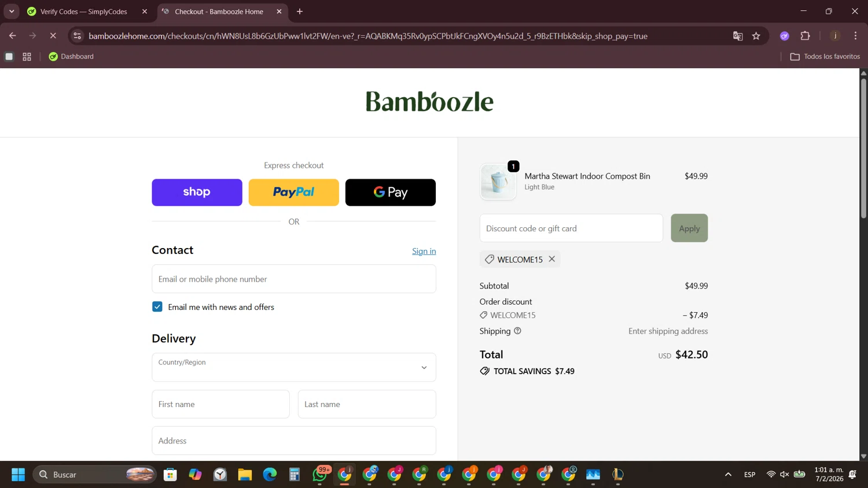
Task: Pay with Shop Pay express checkout
Action: tap(197, 193)
